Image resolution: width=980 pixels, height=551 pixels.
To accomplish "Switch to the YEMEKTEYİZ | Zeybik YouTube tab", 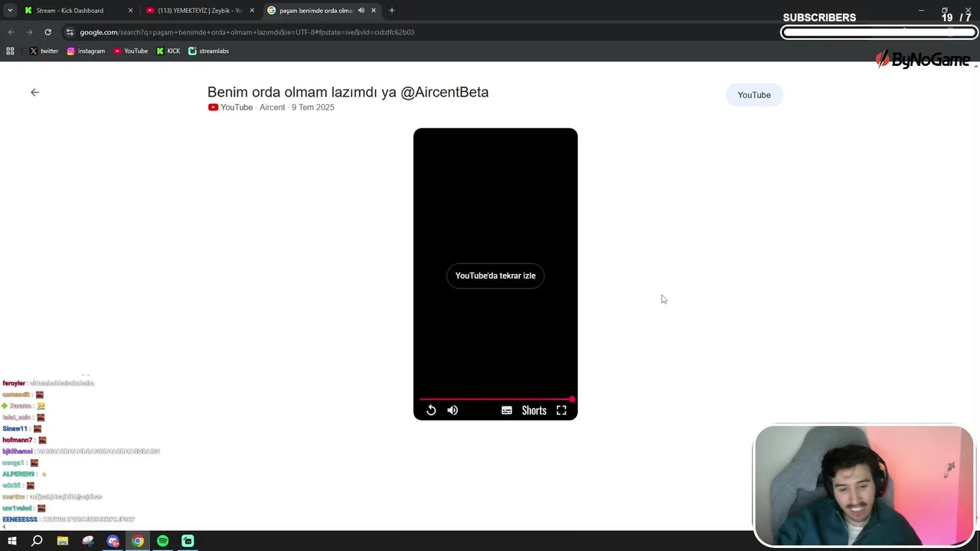I will pyautogui.click(x=200, y=11).
